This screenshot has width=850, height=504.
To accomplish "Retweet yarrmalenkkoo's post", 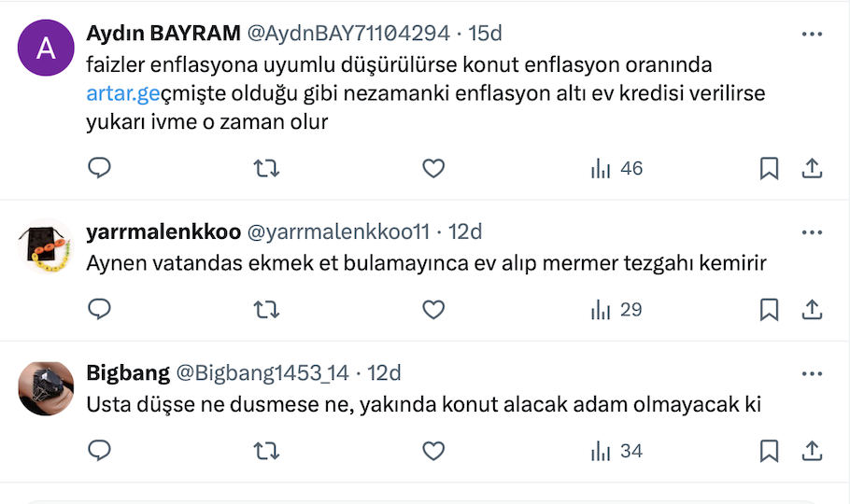I will [266, 309].
